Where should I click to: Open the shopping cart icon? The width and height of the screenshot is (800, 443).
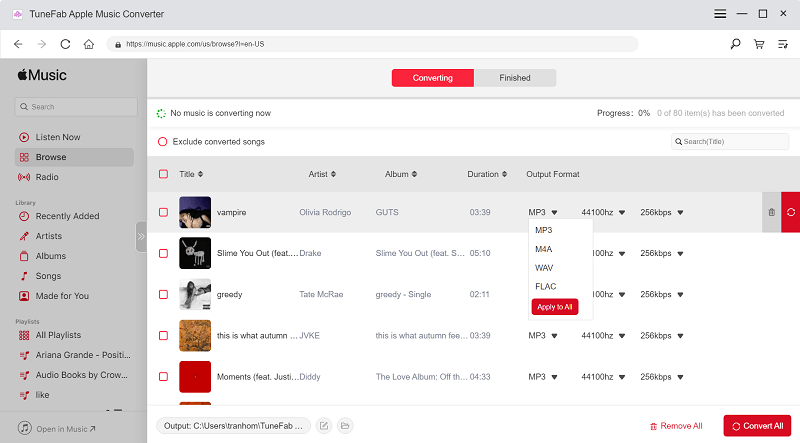pos(759,44)
